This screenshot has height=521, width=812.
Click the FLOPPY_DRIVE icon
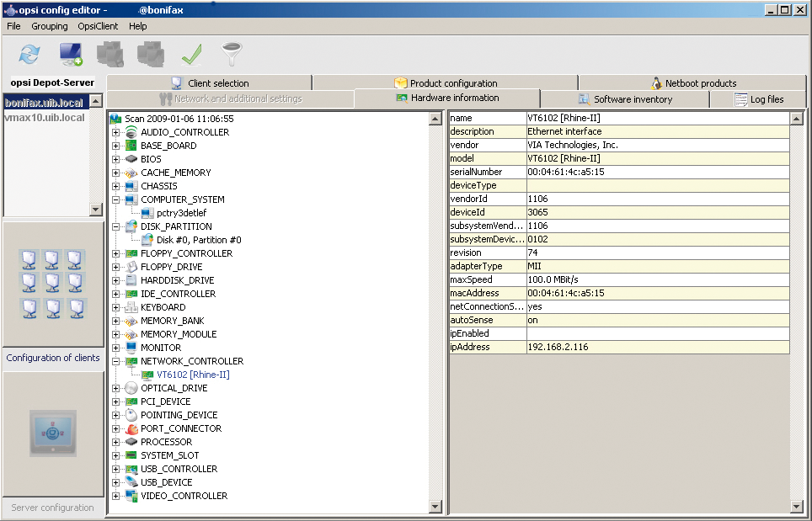tap(131, 267)
